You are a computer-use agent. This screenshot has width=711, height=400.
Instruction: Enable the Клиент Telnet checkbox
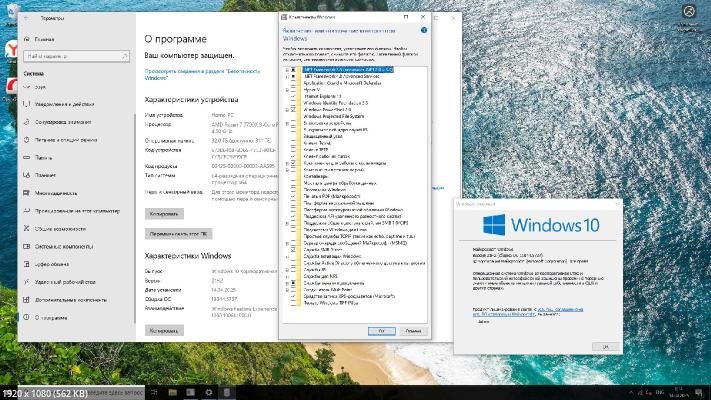tap(293, 143)
